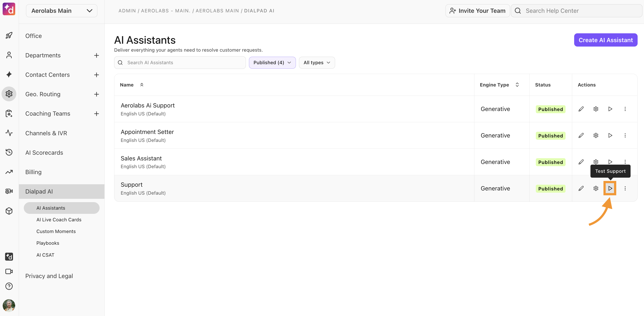Focus the Search AI Assistants field
The height and width of the screenshot is (316, 644).
tap(180, 63)
